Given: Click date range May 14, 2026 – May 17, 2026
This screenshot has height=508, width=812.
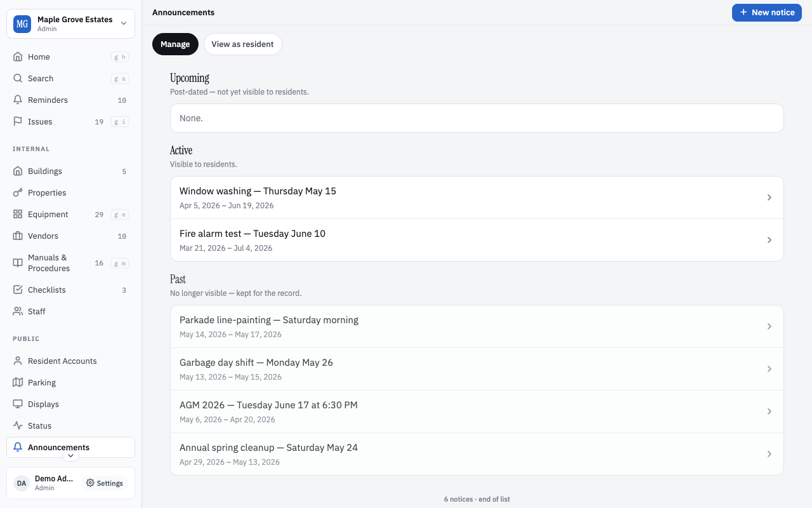Looking at the screenshot, I should tap(230, 335).
